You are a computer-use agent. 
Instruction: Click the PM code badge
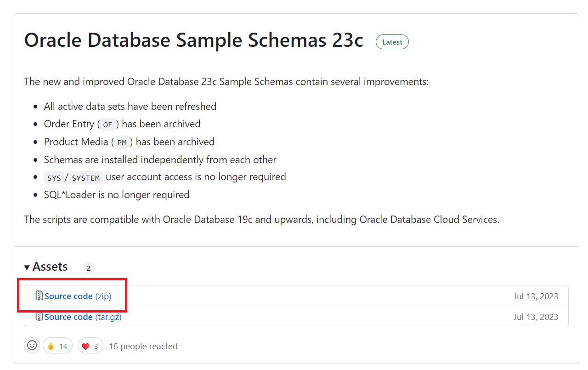pos(122,142)
